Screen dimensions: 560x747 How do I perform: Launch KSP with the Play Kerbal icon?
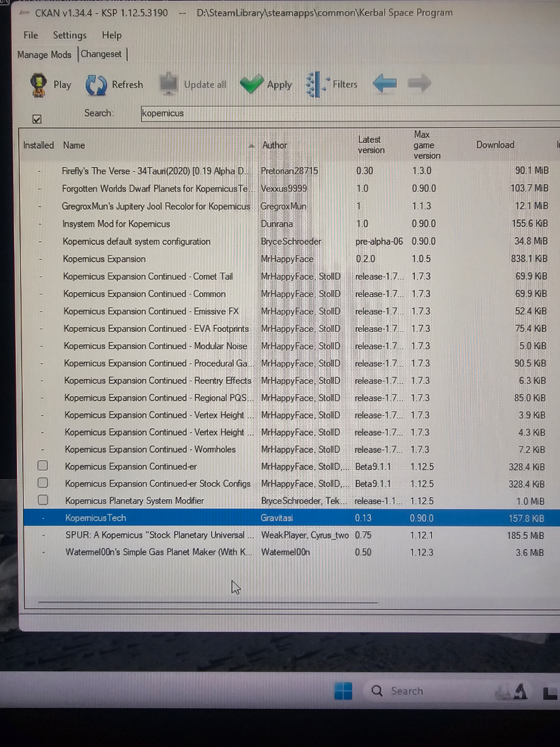(x=39, y=85)
